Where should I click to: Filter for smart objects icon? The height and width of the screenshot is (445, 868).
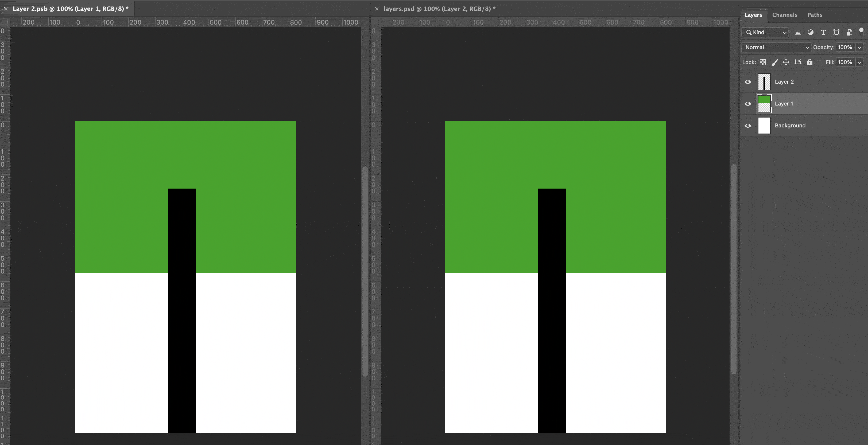click(x=849, y=32)
